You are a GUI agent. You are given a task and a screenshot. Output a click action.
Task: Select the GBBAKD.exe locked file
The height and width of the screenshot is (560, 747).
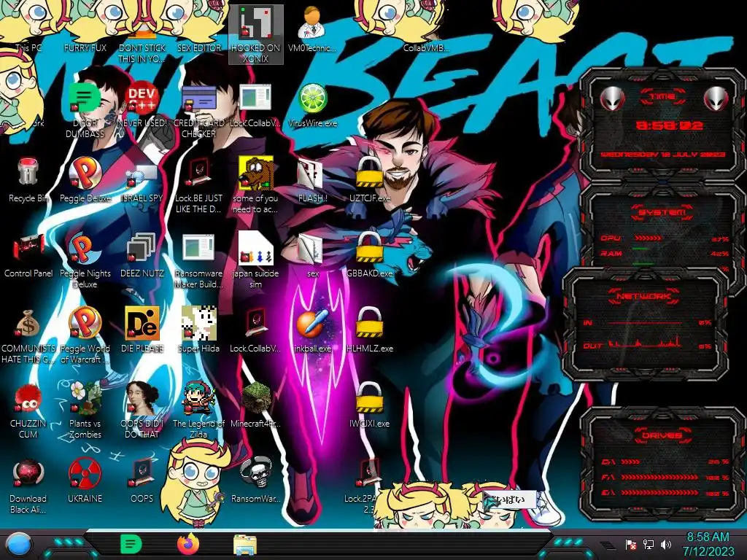coord(369,254)
